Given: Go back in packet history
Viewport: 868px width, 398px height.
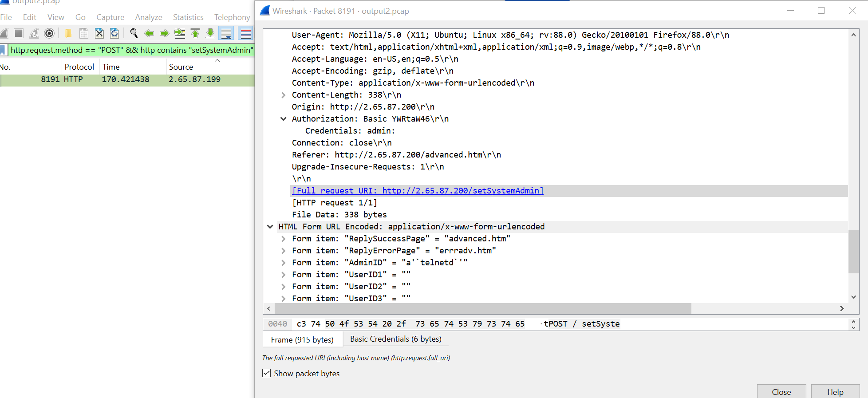Looking at the screenshot, I should (x=149, y=33).
